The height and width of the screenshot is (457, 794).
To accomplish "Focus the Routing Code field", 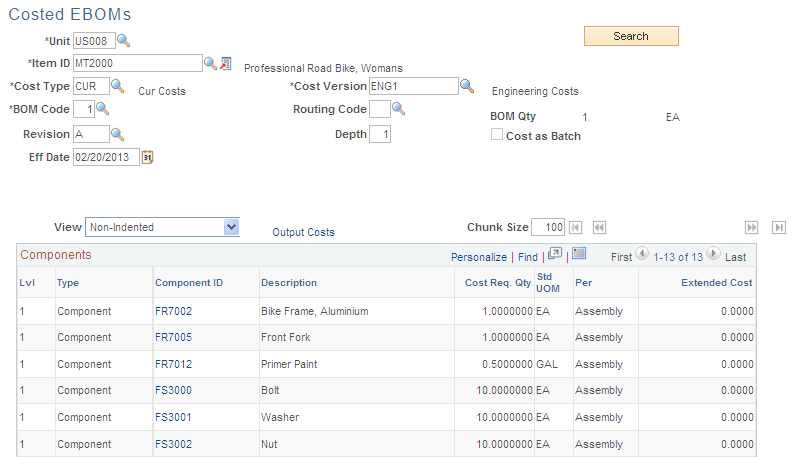I will pos(380,109).
